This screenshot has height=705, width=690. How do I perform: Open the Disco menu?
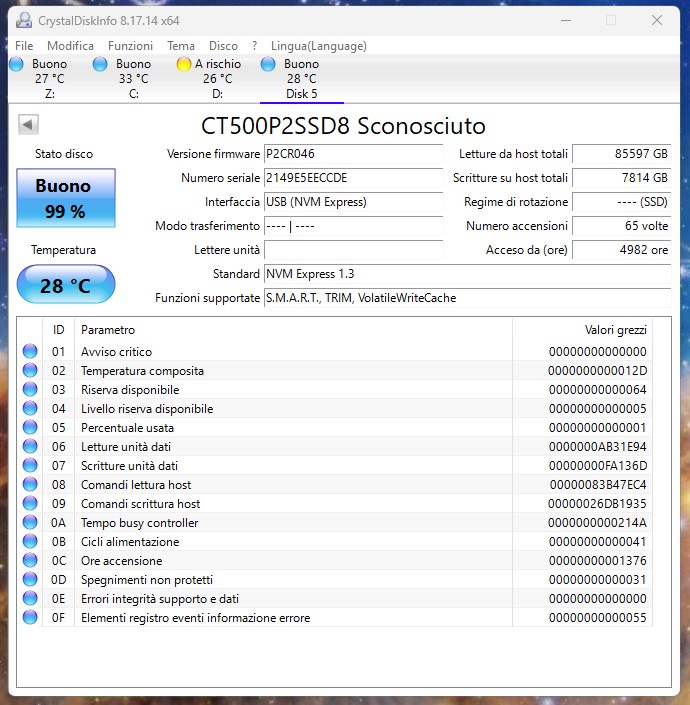pyautogui.click(x=223, y=46)
